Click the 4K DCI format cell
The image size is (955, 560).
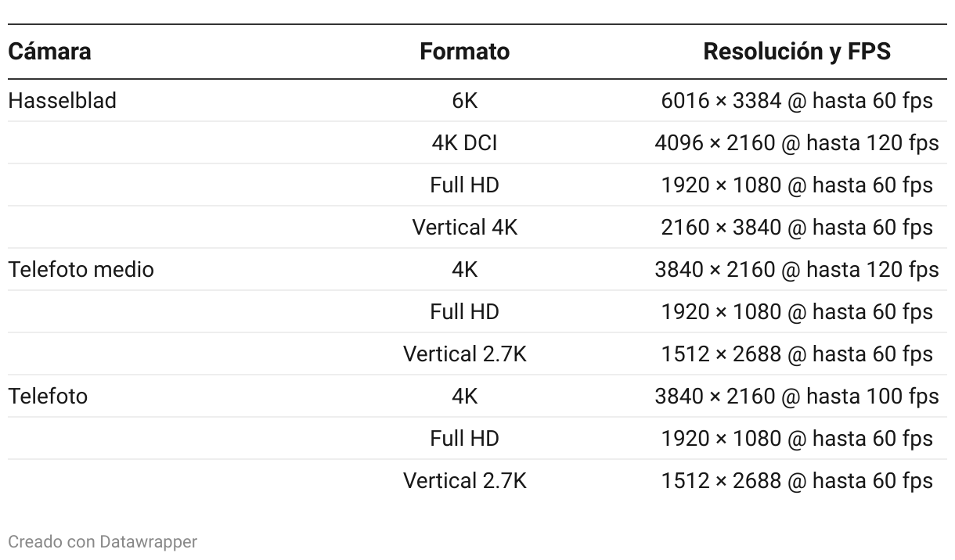(x=464, y=143)
